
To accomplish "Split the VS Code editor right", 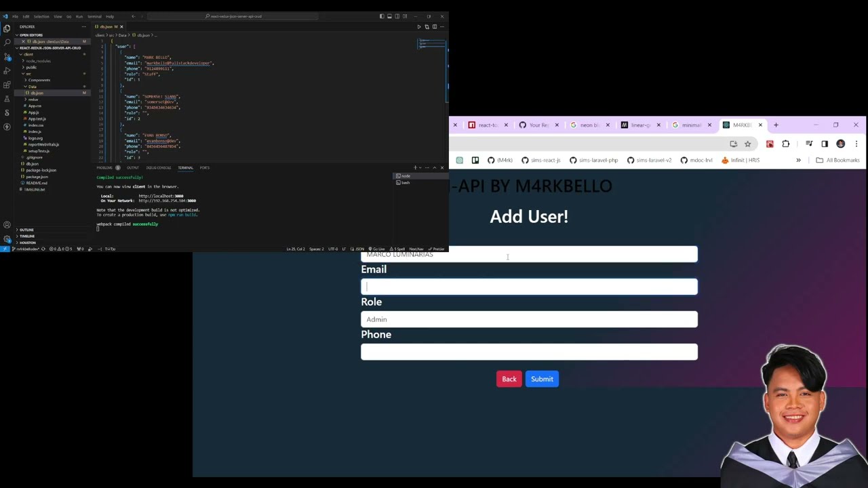I will 435,26.
